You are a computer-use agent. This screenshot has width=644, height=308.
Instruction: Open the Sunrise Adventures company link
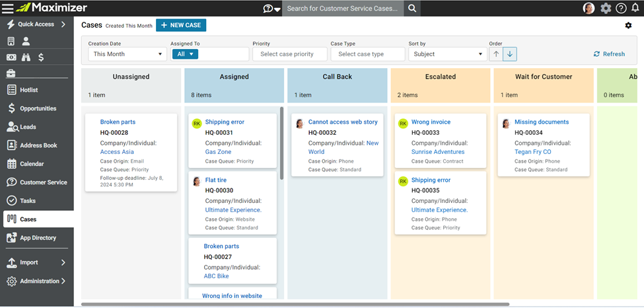(x=438, y=152)
